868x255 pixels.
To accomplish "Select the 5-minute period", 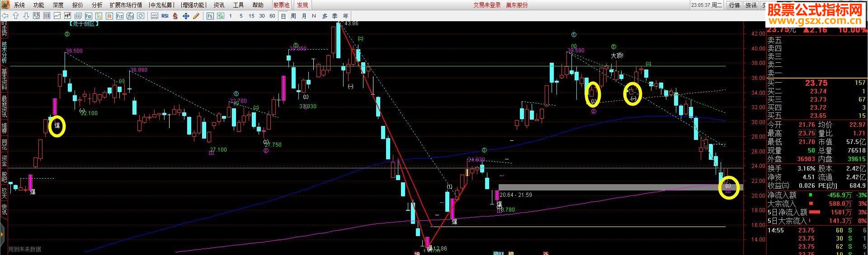I will [x=241, y=16].
